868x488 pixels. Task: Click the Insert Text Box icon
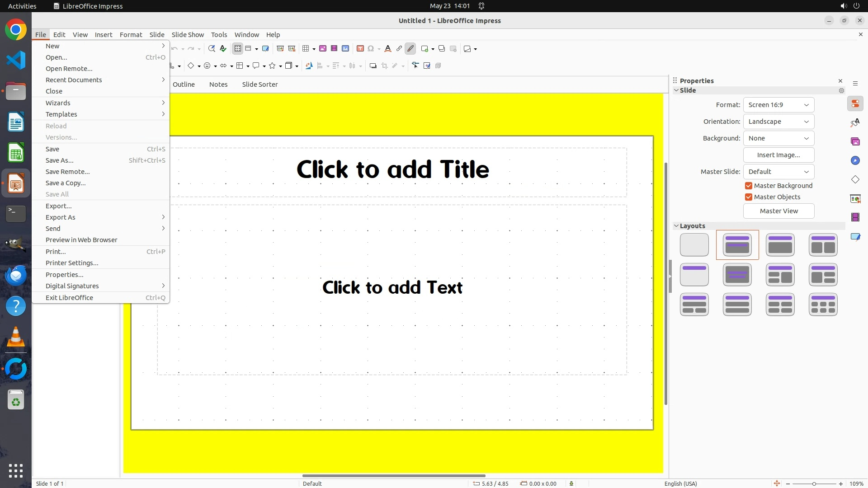click(x=360, y=49)
